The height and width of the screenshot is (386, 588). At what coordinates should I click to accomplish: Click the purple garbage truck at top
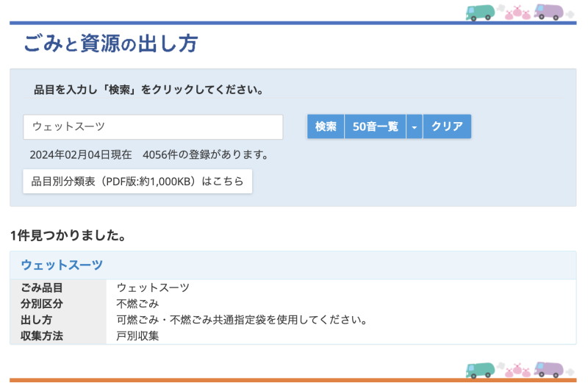[550, 12]
